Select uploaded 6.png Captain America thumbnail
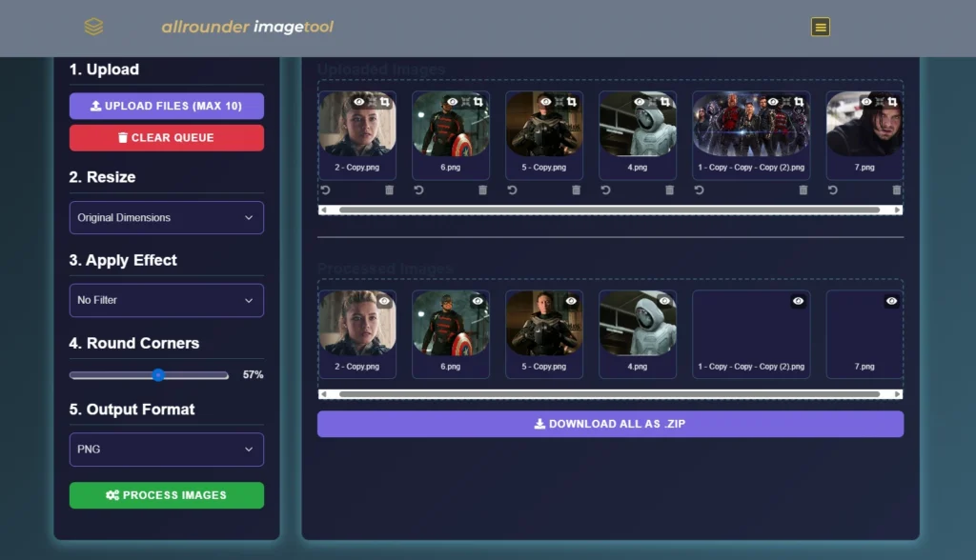This screenshot has width=976, height=560. (x=451, y=124)
